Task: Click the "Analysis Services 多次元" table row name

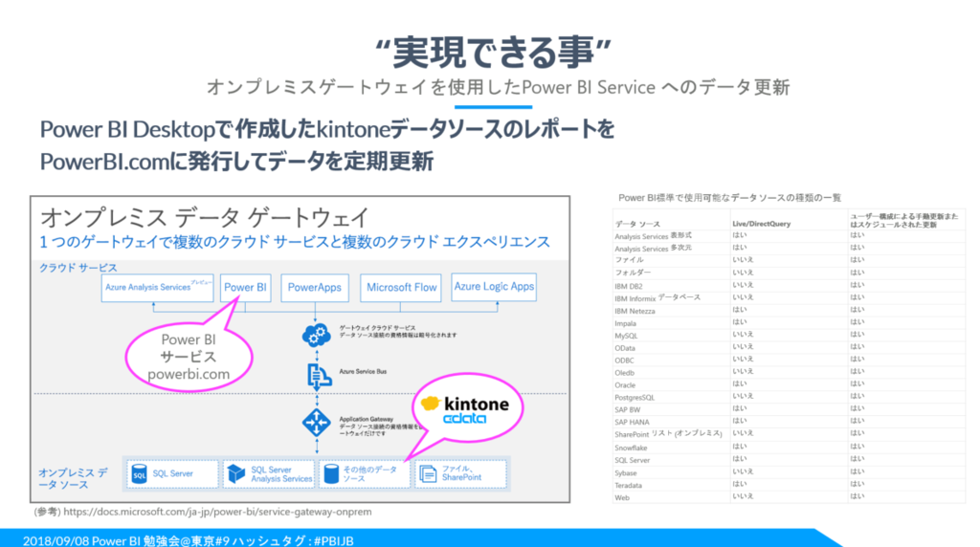Action: click(653, 248)
